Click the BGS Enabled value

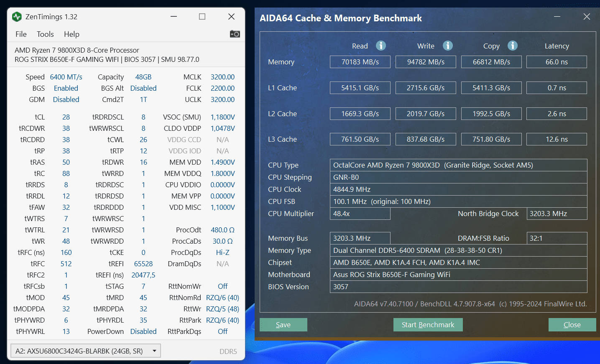click(66, 88)
